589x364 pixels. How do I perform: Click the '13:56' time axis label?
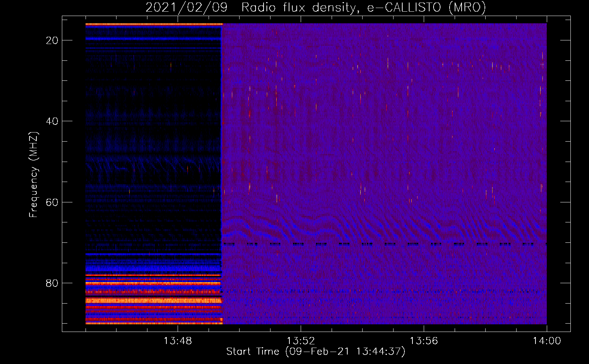pyautogui.click(x=424, y=341)
